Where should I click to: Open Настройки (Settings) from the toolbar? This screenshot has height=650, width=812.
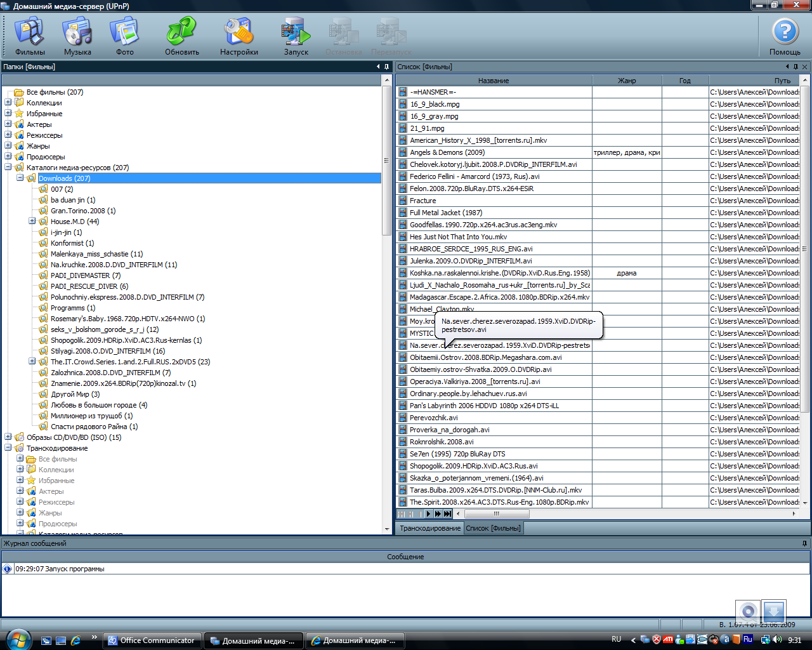coord(239,36)
